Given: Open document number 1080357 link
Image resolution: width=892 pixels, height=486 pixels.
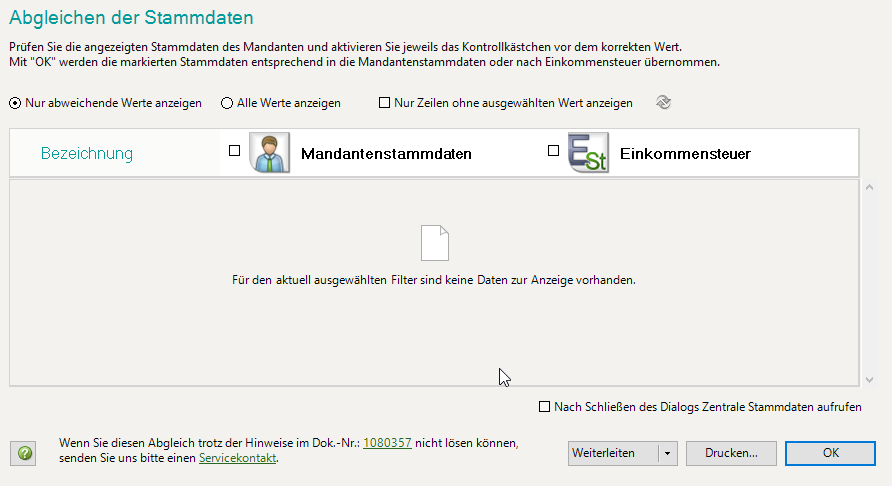Looking at the screenshot, I should coord(387,442).
